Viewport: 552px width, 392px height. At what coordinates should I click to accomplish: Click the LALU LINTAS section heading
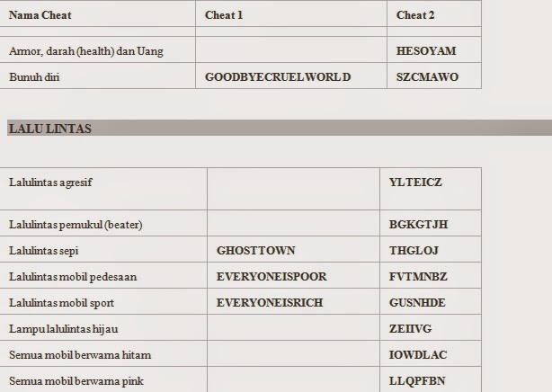[x=50, y=129]
